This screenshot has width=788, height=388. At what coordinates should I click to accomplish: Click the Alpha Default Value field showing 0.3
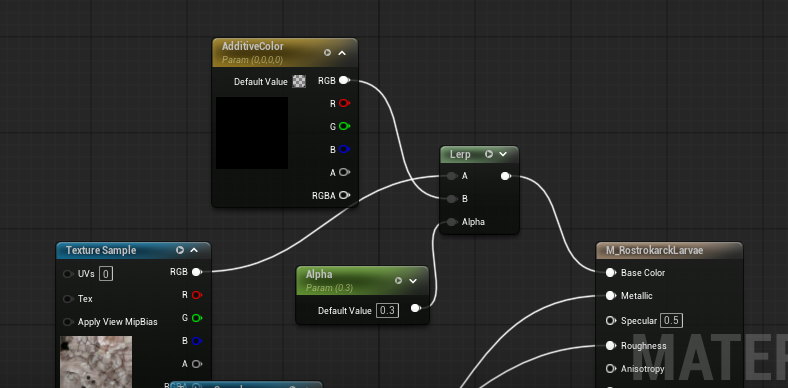point(387,311)
